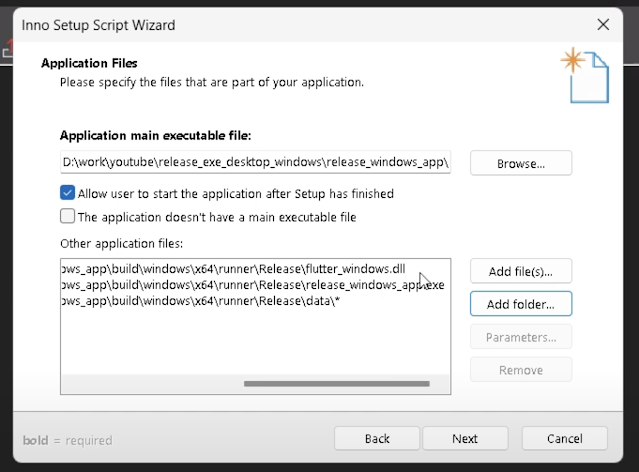Click empty area in Other application files list
Image resolution: width=639 pixels, height=472 pixels.
point(250,345)
